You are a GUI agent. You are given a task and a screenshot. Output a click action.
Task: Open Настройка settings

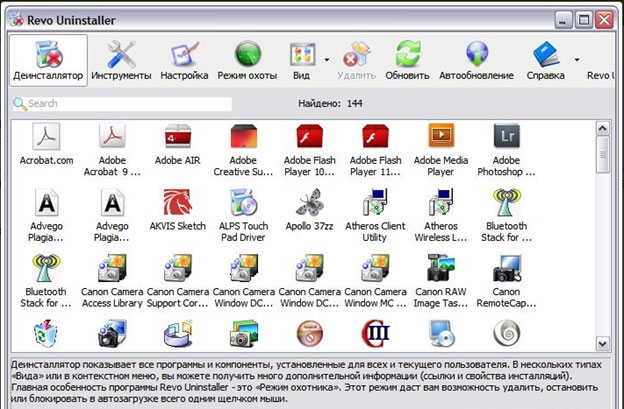click(184, 60)
